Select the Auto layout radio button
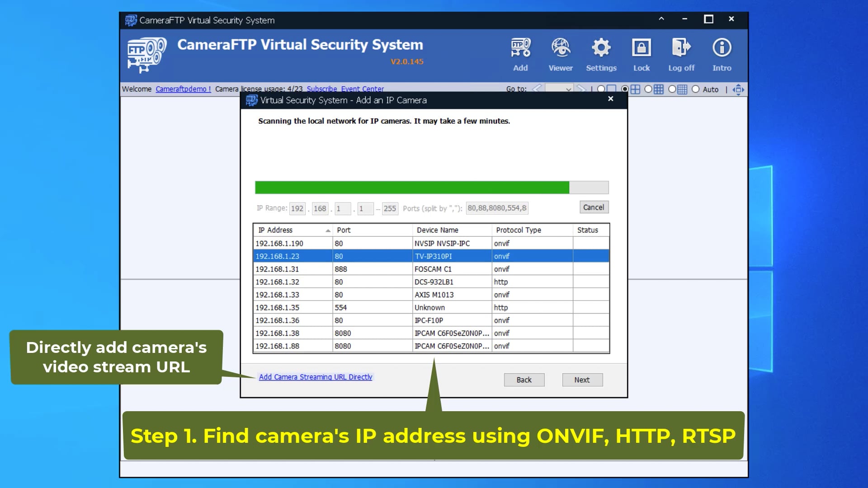The width and height of the screenshot is (868, 488). tap(696, 89)
